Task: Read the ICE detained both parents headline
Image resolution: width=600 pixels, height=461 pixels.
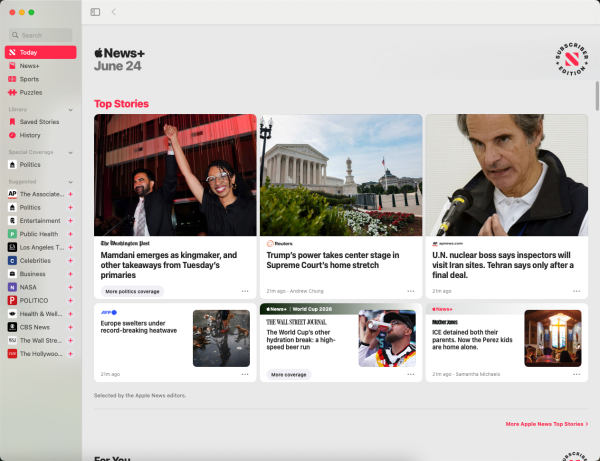Action: pos(472,340)
